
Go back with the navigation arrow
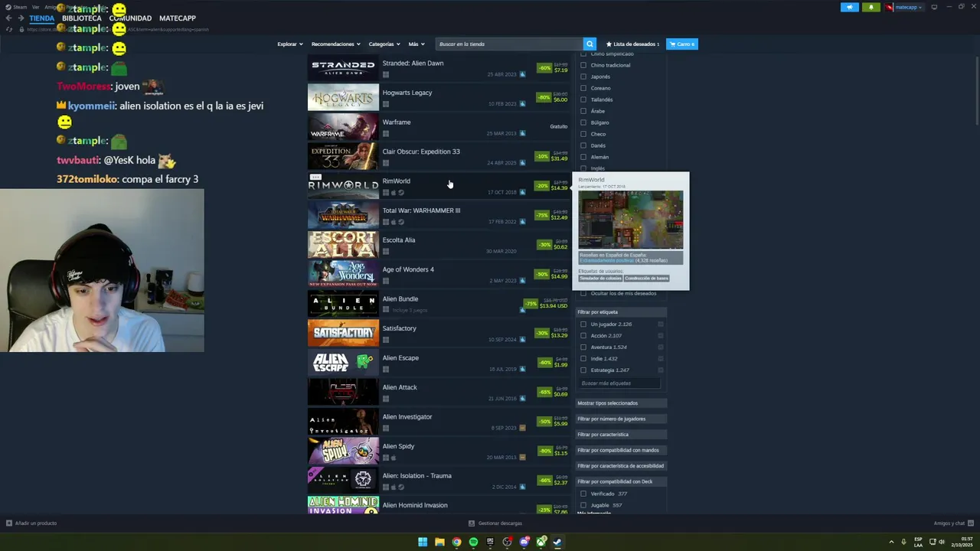[9, 18]
